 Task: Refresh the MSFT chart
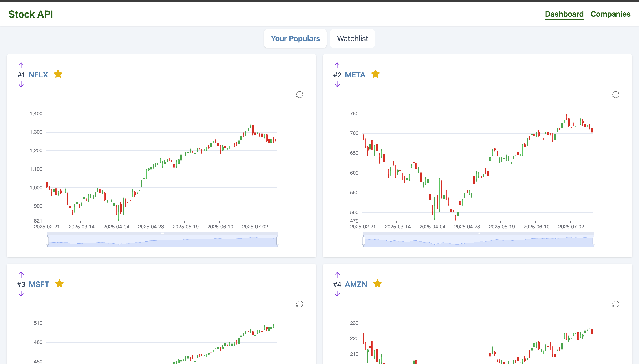click(299, 304)
